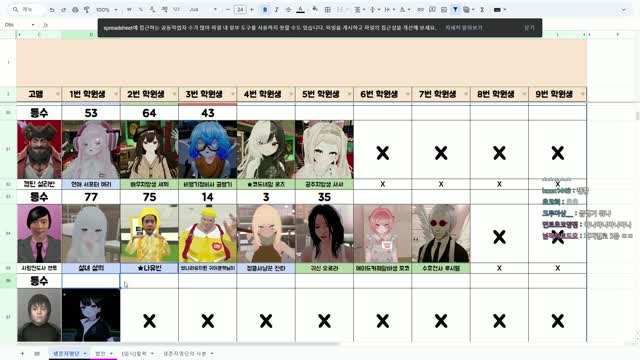The width and height of the screenshot is (640, 360).
Task: Select the cell with rank 53
Action: [91, 113]
